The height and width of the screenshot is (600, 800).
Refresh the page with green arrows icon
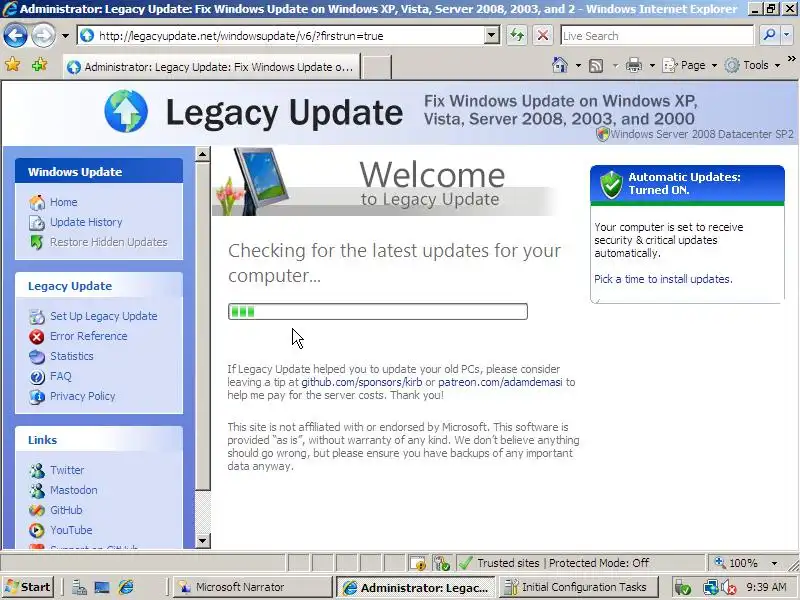point(517,36)
